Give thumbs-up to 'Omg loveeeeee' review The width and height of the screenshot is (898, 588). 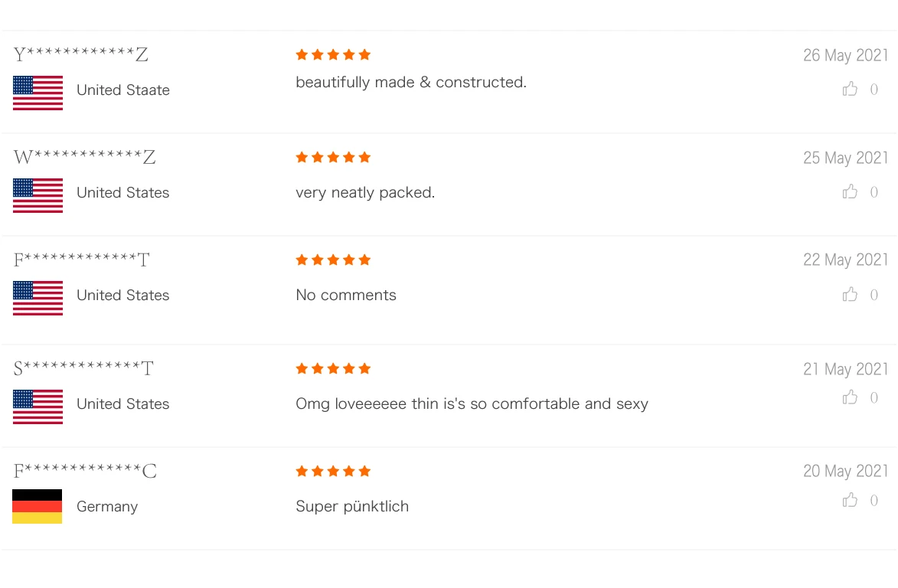[850, 397]
